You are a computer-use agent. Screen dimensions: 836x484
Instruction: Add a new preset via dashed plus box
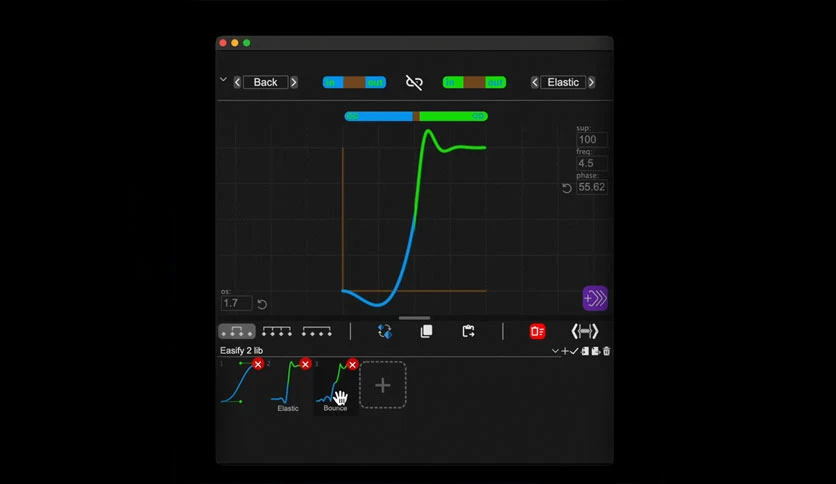383,385
